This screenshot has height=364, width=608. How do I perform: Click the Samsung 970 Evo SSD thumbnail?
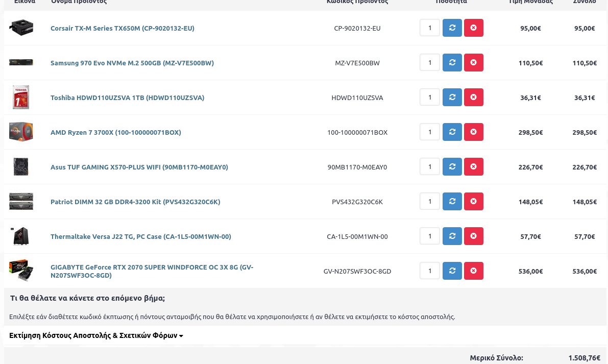21,62
